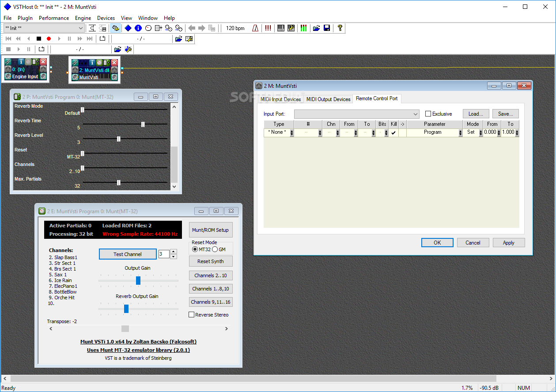Click the Reverb Time slider handle
The height and width of the screenshot is (392, 556).
click(143, 124)
